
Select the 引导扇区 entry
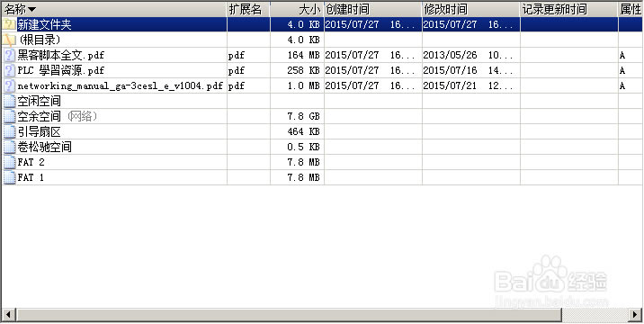tap(39, 131)
